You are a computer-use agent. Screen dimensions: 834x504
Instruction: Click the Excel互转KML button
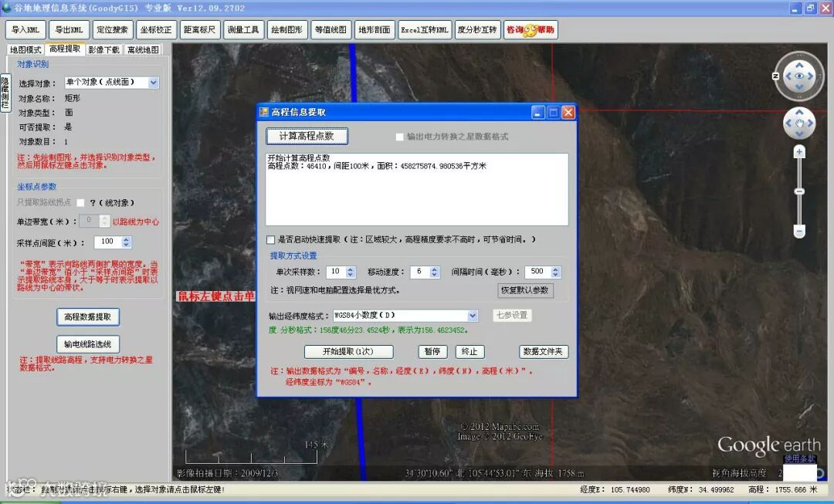(425, 30)
